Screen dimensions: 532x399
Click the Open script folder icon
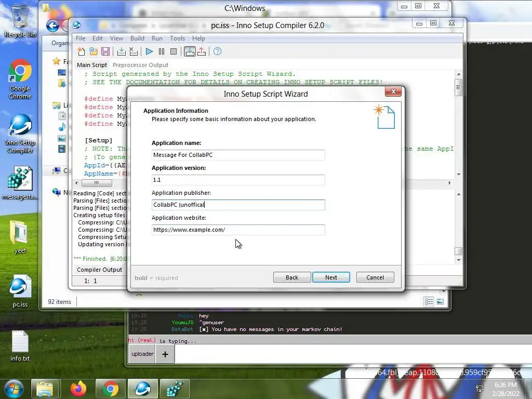94,51
